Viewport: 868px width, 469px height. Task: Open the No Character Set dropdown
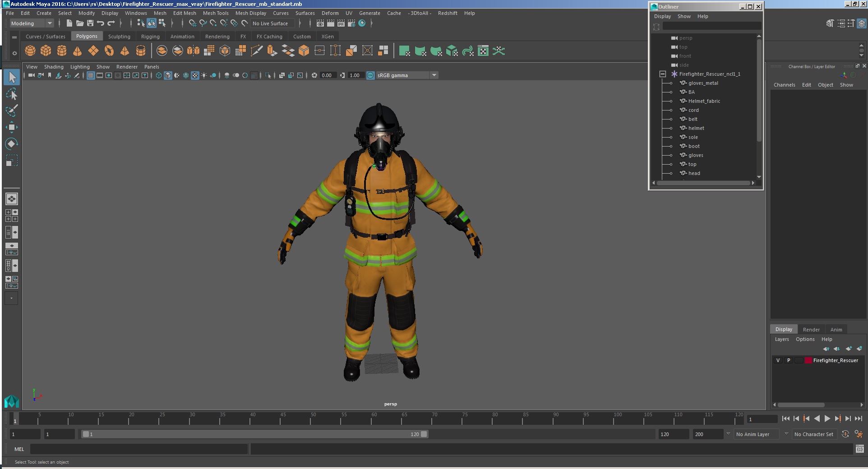click(814, 434)
